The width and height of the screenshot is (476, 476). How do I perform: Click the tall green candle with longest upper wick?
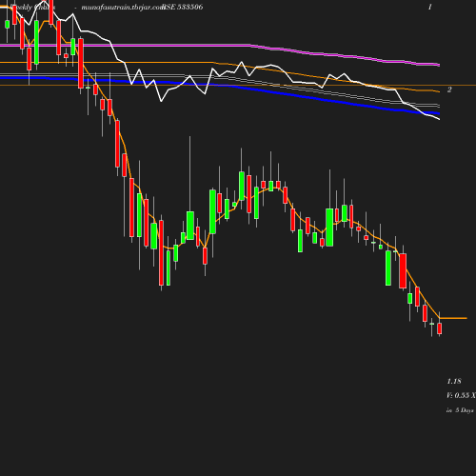point(190,226)
